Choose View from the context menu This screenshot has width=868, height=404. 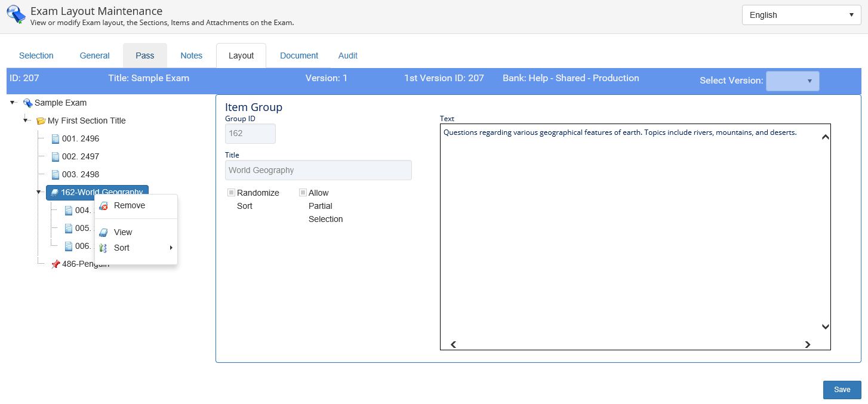[x=123, y=232]
